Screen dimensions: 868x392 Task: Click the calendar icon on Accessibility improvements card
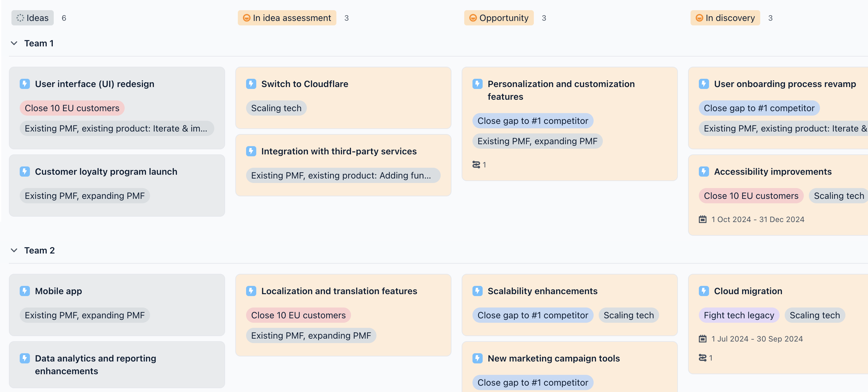703,219
